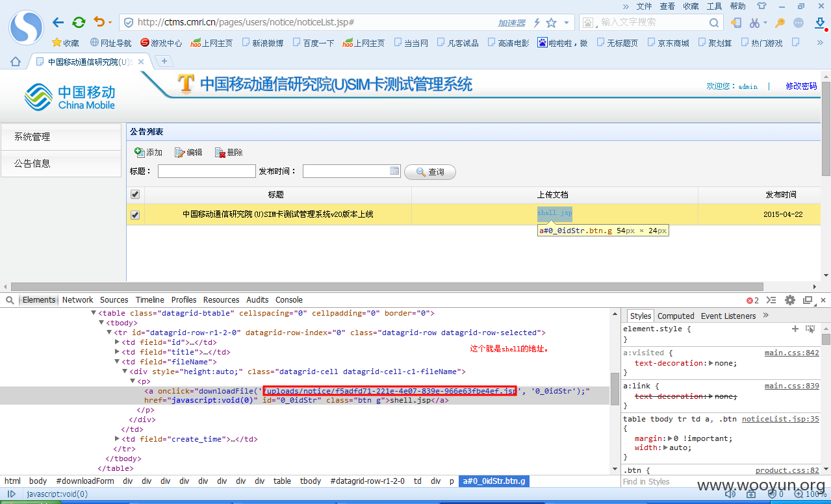
Task: Open the scissors screenshot tool
Action: pyautogui.click(x=754, y=23)
